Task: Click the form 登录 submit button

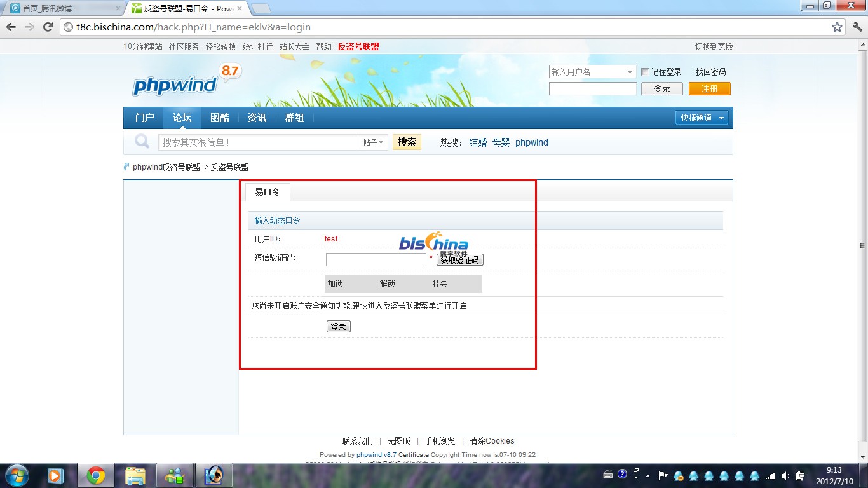Action: [339, 327]
